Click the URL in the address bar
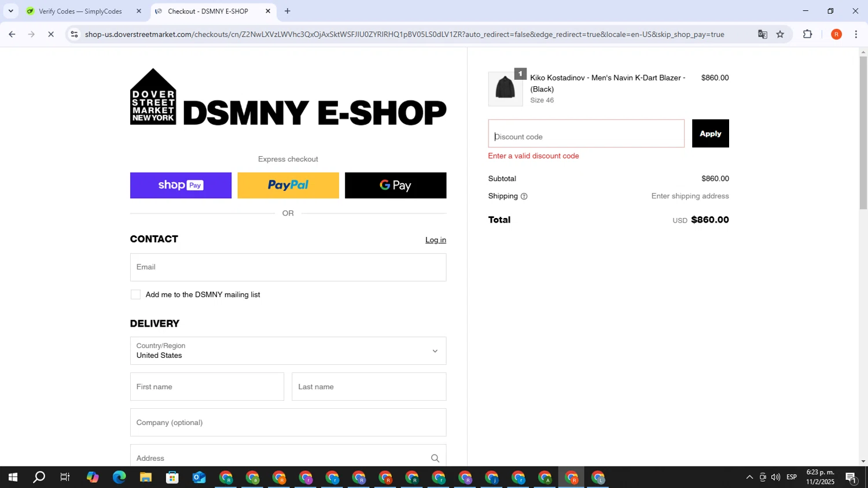Viewport: 868px width, 488px height. tap(404, 35)
